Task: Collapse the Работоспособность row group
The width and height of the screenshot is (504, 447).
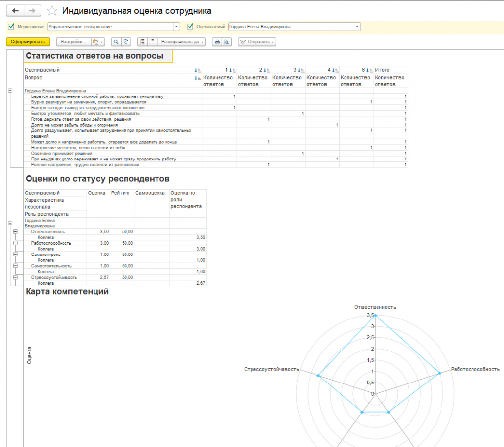Action: pos(15,243)
